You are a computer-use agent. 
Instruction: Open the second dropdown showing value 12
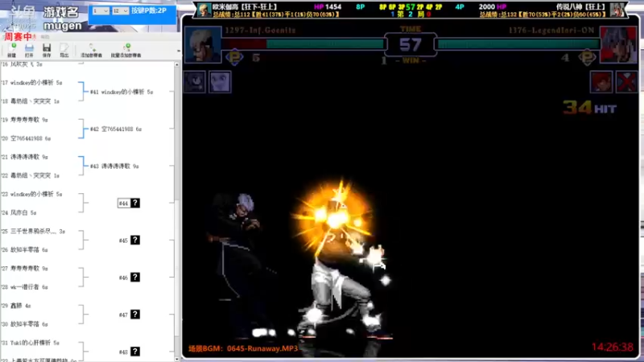(x=120, y=10)
